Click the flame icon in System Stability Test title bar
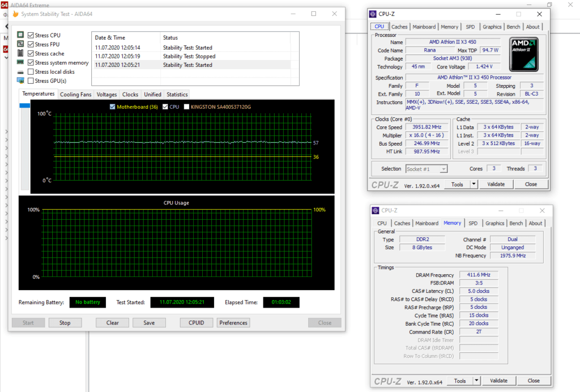 click(x=15, y=14)
